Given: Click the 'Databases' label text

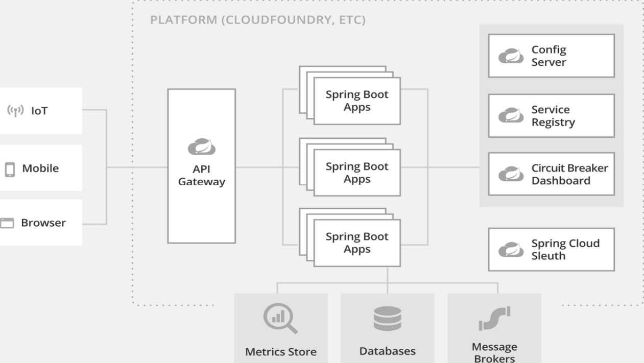Looking at the screenshot, I should [387, 351].
